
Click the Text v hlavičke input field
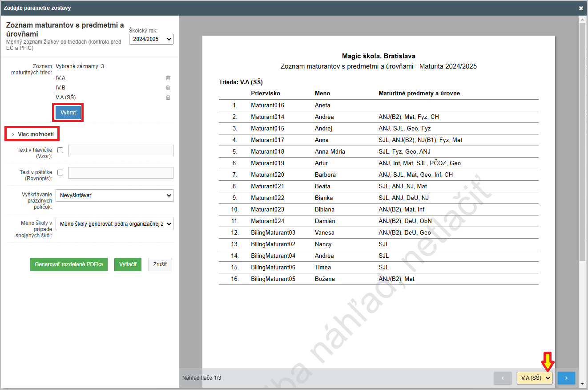(121, 150)
